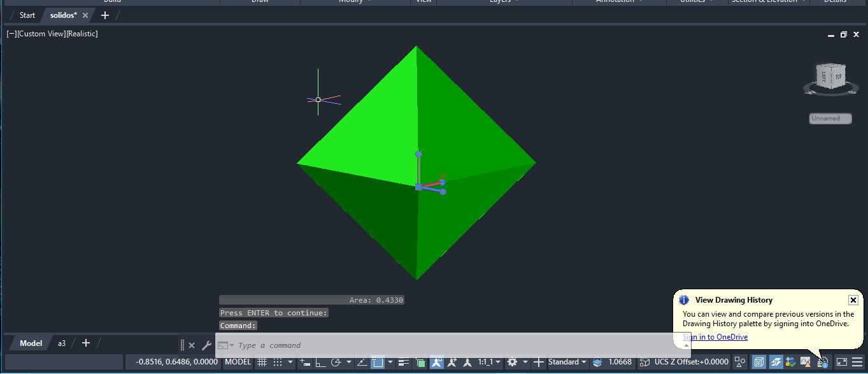Toggle hardware acceleration hatch-box icon

759,363
